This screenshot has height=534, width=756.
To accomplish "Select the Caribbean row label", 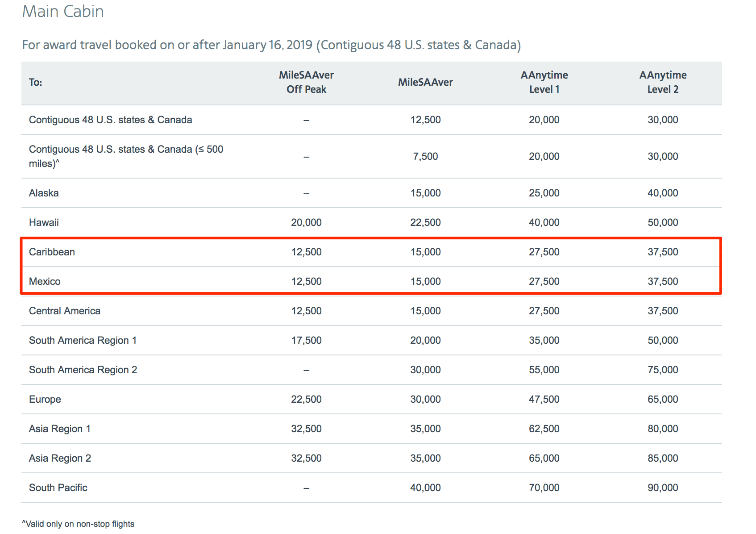I will pyautogui.click(x=52, y=251).
